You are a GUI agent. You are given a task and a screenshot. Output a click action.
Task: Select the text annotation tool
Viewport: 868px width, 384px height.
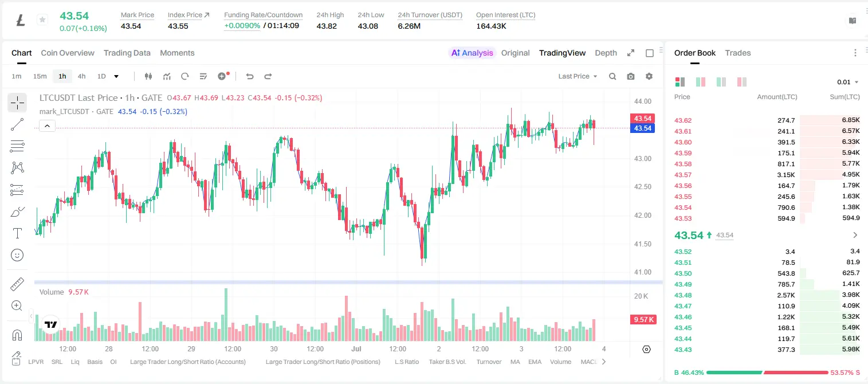(17, 233)
